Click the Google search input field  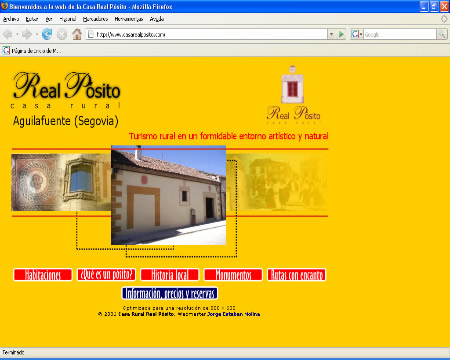pos(400,34)
